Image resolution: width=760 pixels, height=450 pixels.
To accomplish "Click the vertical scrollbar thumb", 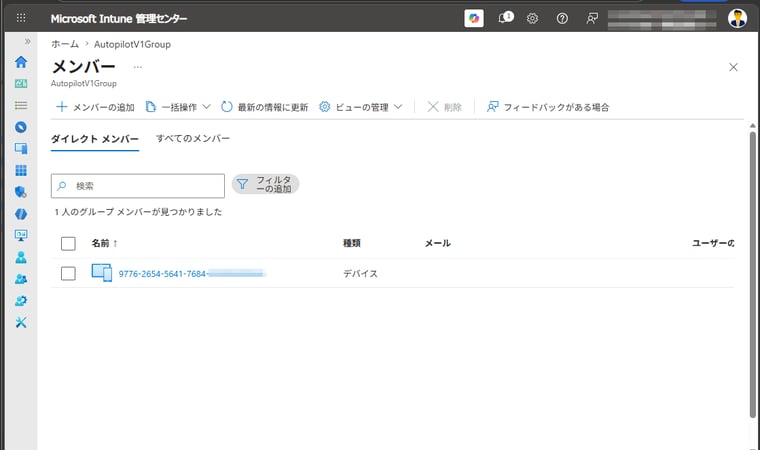I will tap(752, 274).
